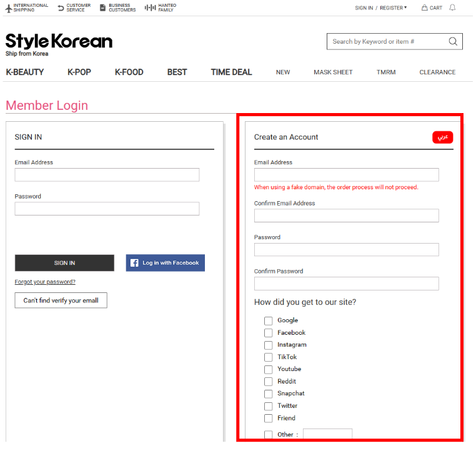Click the Customer Service return-arrow icon
This screenshot has width=476, height=451.
pos(61,8)
